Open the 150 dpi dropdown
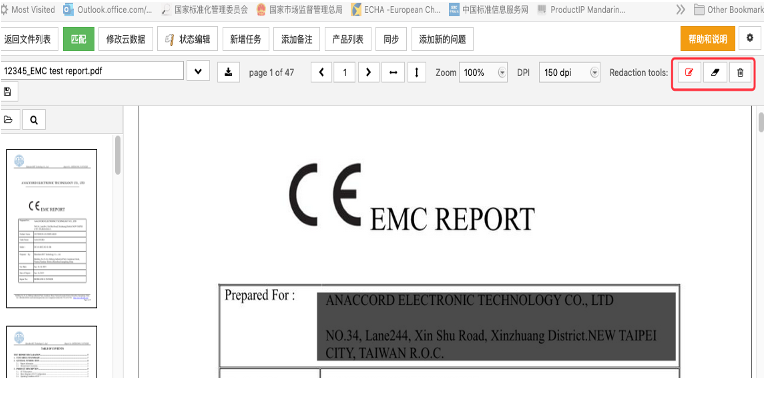765x397 pixels. [569, 73]
